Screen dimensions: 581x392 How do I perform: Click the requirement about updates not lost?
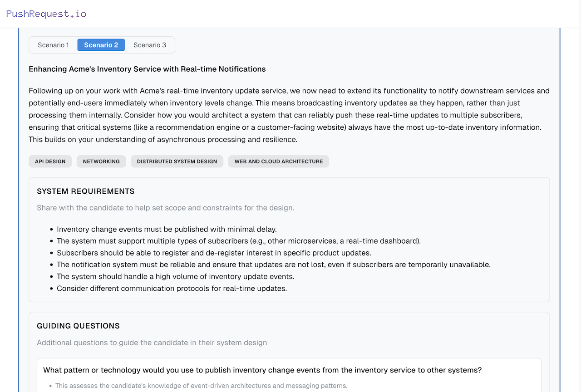273,265
